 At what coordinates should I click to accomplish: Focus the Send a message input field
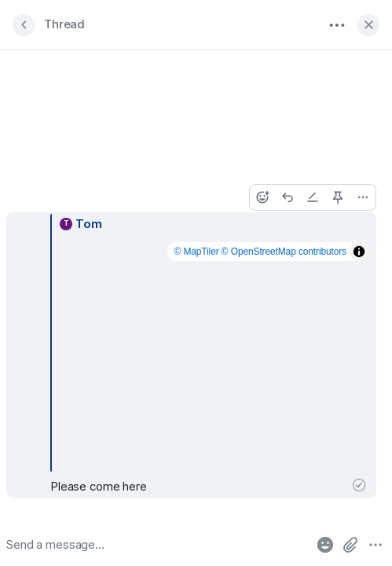[157, 544]
